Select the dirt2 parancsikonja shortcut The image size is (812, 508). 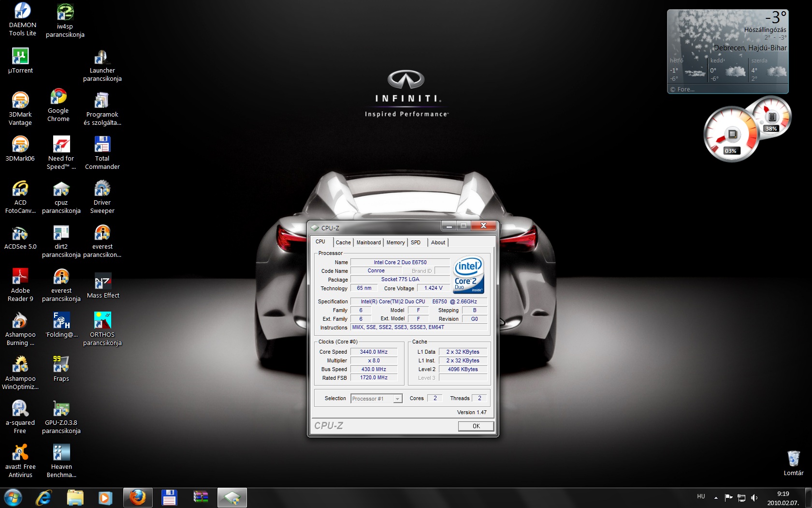(61, 241)
